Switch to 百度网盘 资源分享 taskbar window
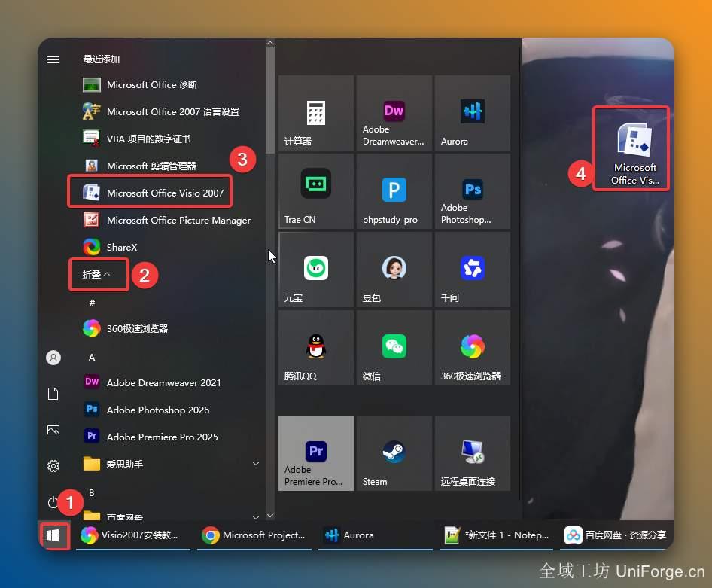The image size is (712, 588). [616, 535]
